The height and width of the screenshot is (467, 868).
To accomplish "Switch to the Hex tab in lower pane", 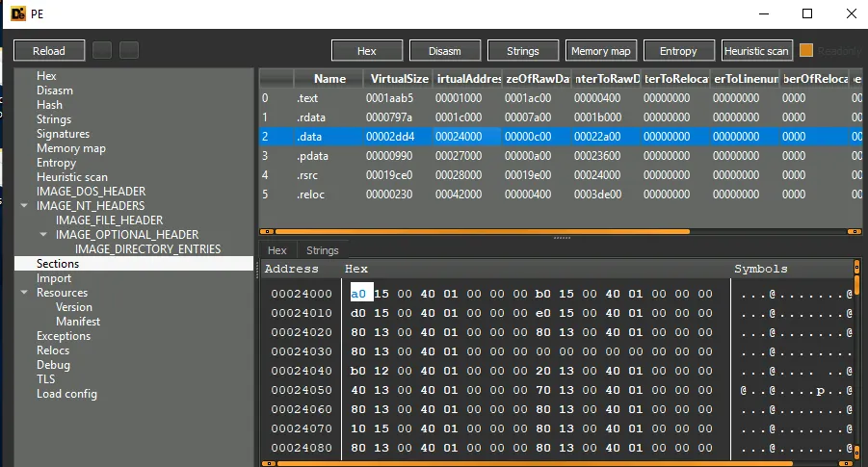I will (x=276, y=250).
